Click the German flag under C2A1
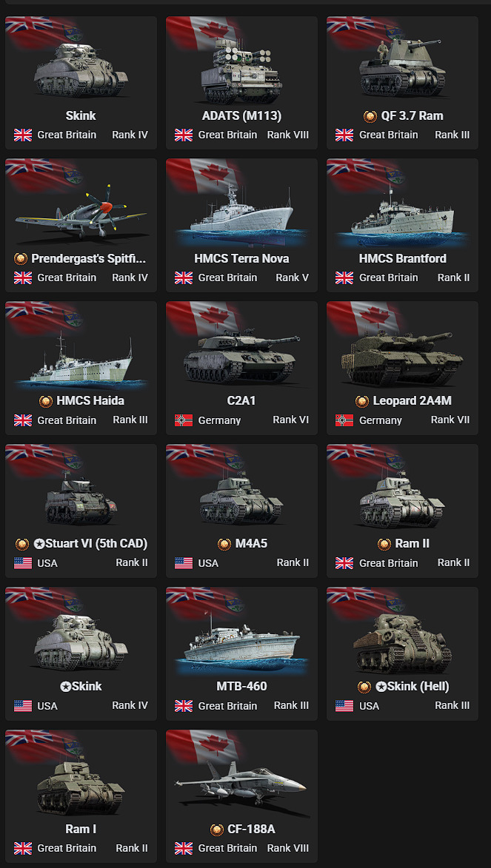Image resolution: width=491 pixels, height=868 pixels. (x=184, y=420)
